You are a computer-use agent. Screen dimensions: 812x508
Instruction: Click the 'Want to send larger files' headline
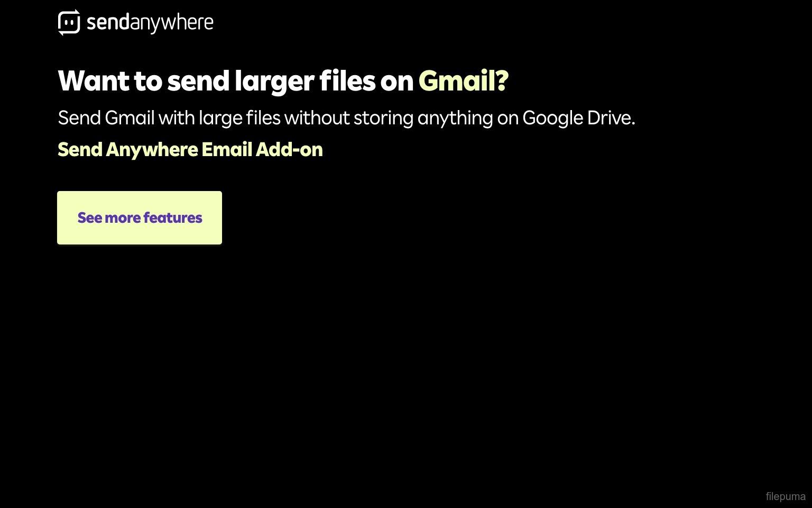tap(283, 82)
